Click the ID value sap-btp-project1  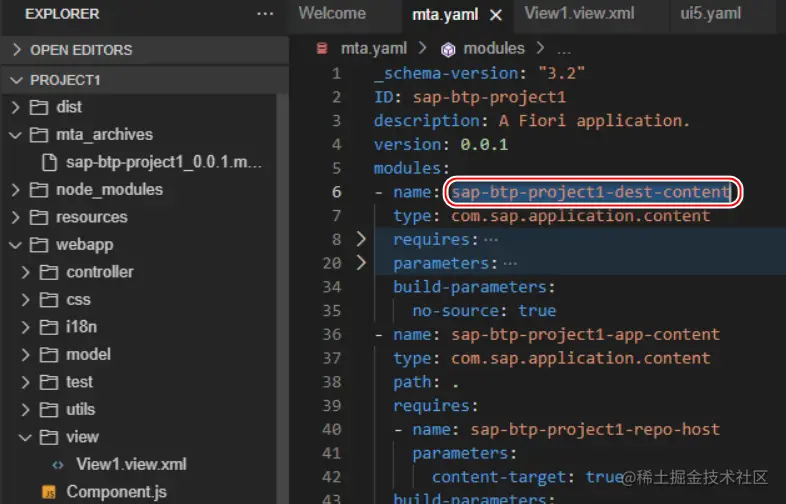[x=489, y=97]
